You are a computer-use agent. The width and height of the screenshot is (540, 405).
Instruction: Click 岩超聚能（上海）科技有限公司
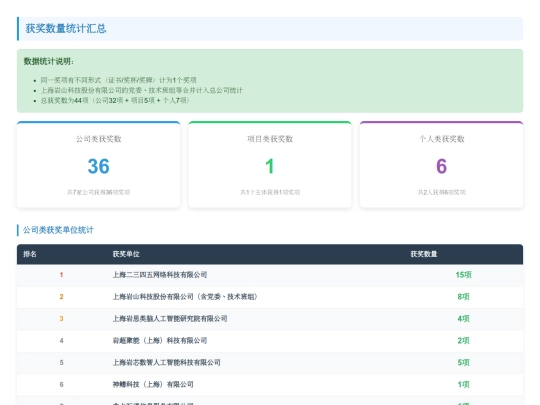pos(160,341)
